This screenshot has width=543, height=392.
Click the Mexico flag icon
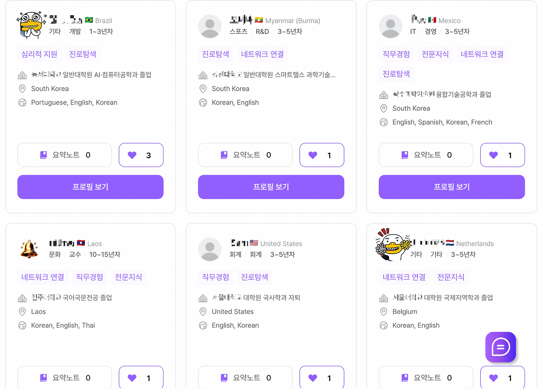[432, 20]
